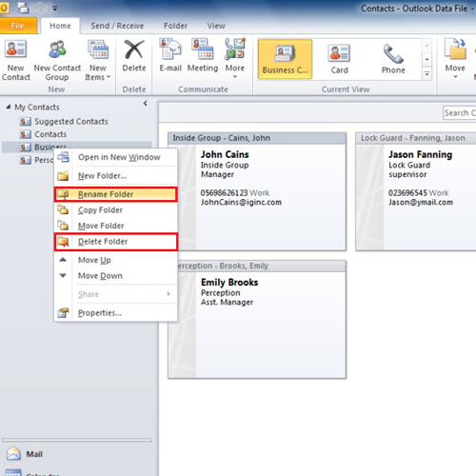Collapse the My Contacts group
The width and height of the screenshot is (476, 476).
coord(9,107)
